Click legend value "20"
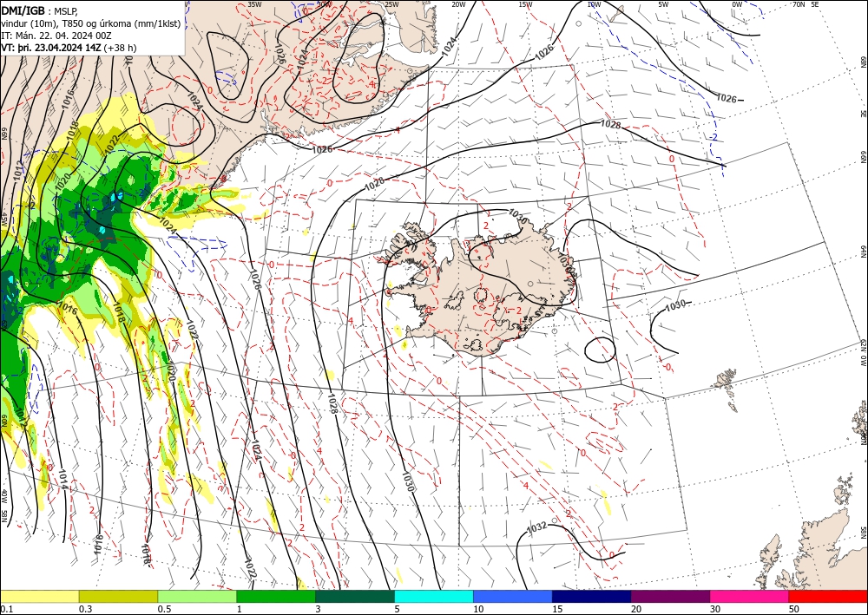 point(636,609)
